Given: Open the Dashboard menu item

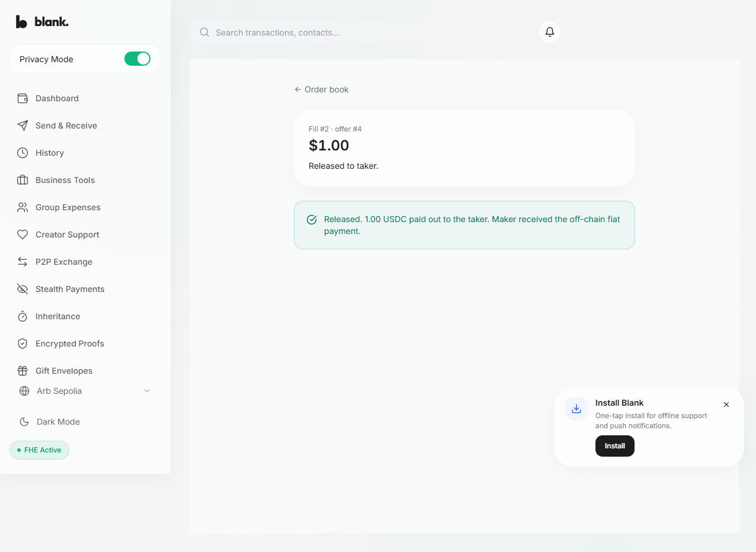Looking at the screenshot, I should [85, 98].
